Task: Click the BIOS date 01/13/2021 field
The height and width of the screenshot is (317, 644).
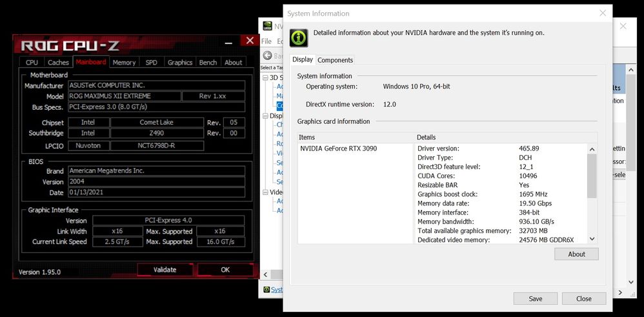Action: pos(156,192)
